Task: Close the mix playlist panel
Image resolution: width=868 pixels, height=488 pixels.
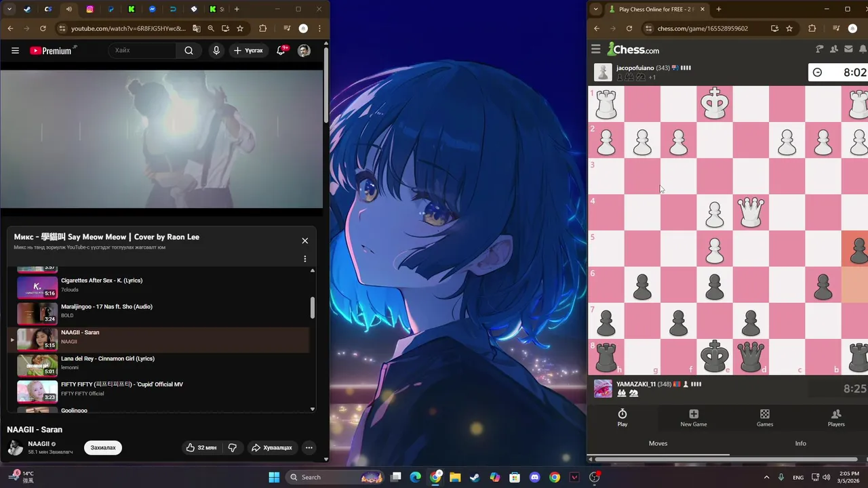Action: [x=304, y=241]
